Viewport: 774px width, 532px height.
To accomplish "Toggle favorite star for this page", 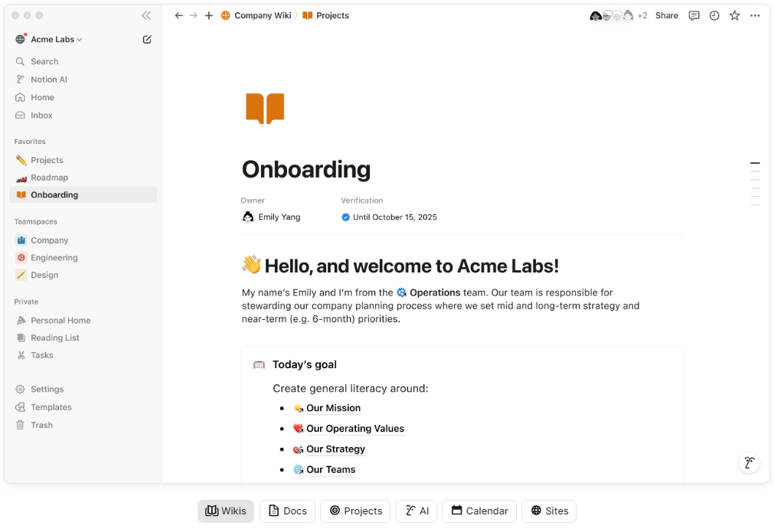I will 734,16.
